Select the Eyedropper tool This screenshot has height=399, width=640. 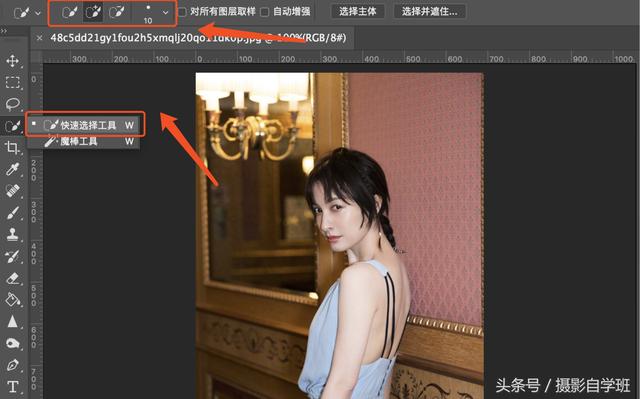[12, 169]
